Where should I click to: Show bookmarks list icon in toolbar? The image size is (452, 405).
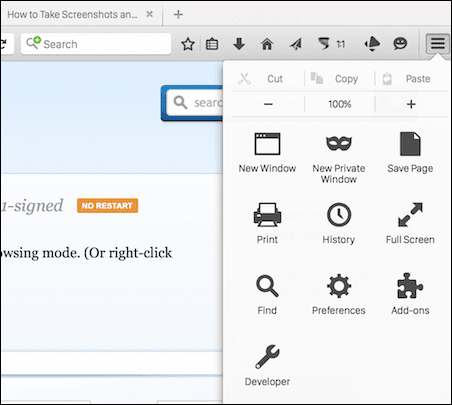212,44
